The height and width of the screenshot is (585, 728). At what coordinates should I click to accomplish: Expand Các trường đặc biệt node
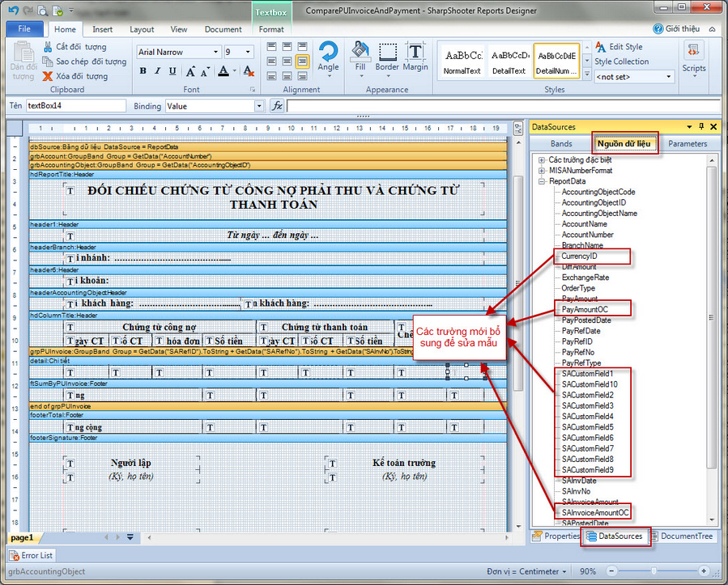[542, 160]
